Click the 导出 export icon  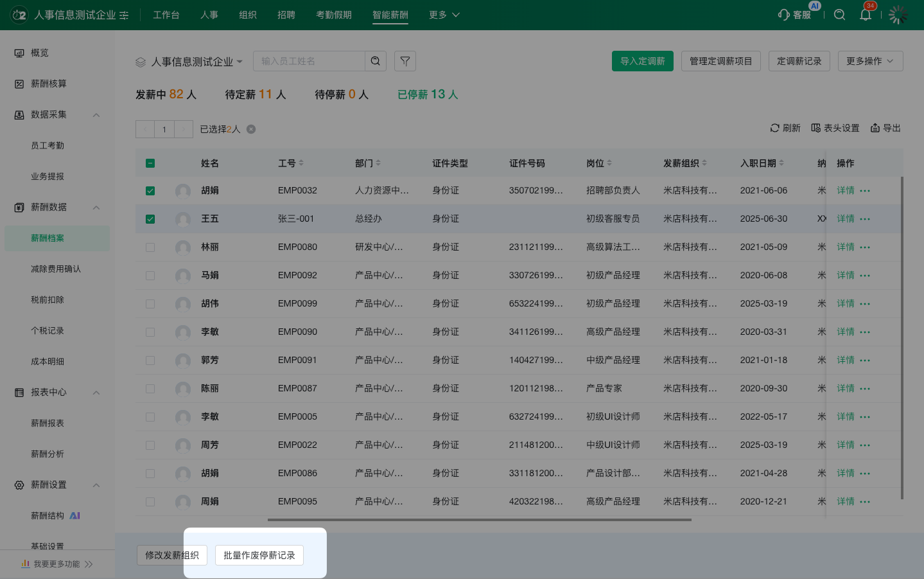tap(875, 129)
